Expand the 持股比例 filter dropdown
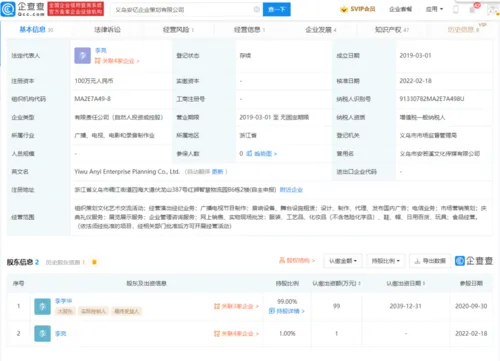 point(386,261)
